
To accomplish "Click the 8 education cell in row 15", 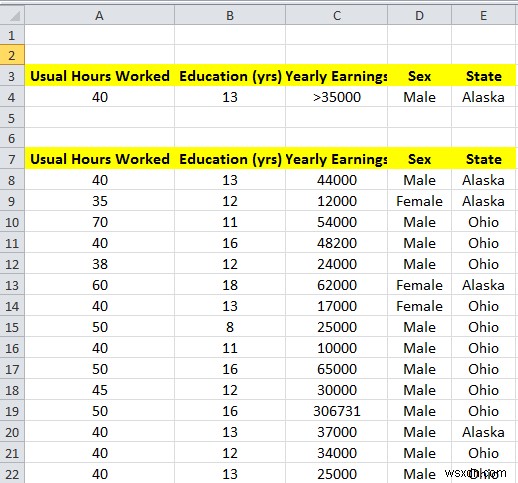I will point(230,327).
